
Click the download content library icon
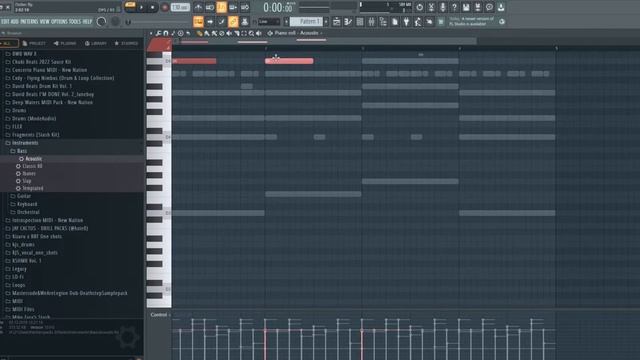coord(501,7)
